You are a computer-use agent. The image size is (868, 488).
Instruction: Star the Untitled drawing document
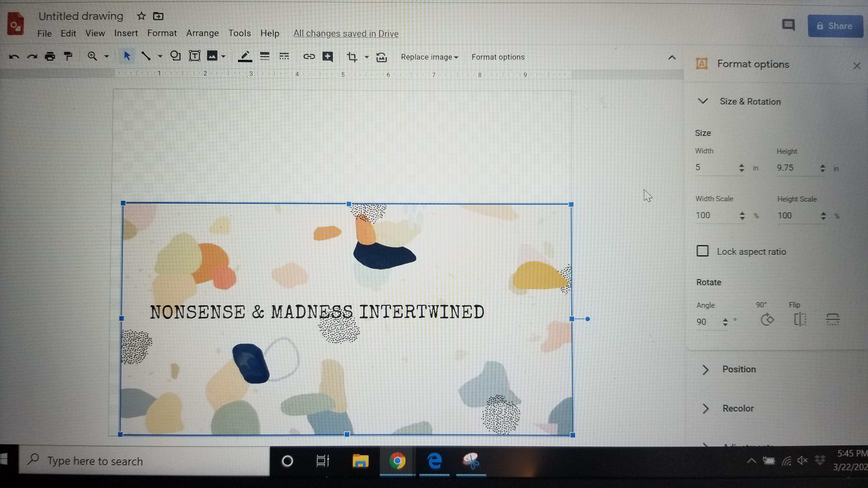coord(141,16)
